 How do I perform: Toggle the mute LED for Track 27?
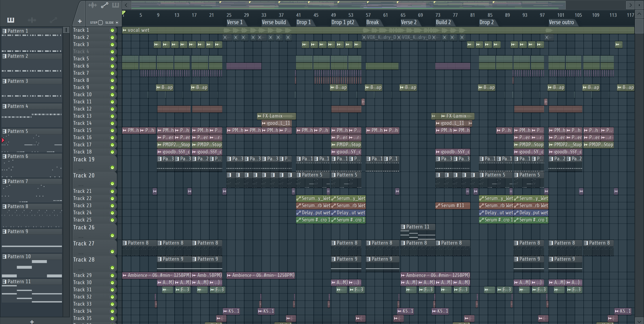[x=112, y=252]
